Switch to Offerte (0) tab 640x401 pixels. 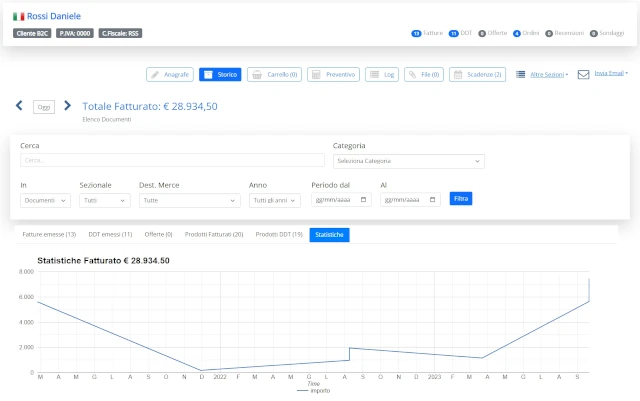pos(158,234)
